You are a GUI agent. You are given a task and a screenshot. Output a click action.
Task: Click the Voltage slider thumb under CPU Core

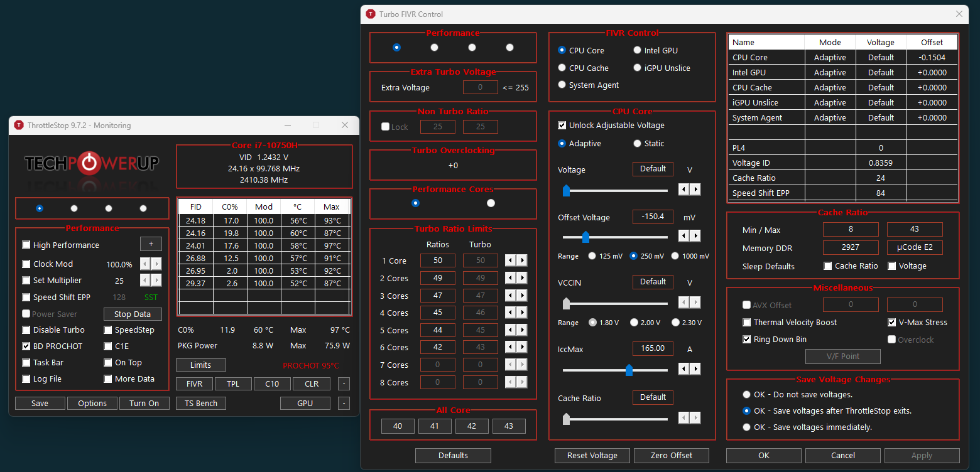pos(566,190)
